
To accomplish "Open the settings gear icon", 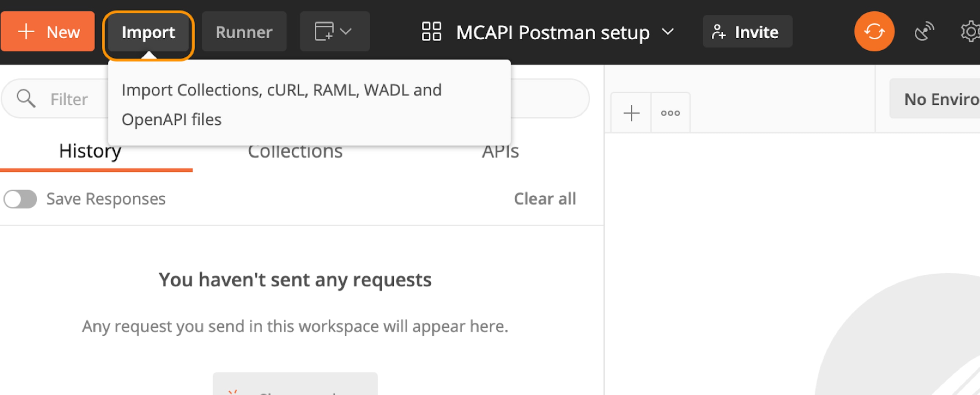I will click(970, 31).
